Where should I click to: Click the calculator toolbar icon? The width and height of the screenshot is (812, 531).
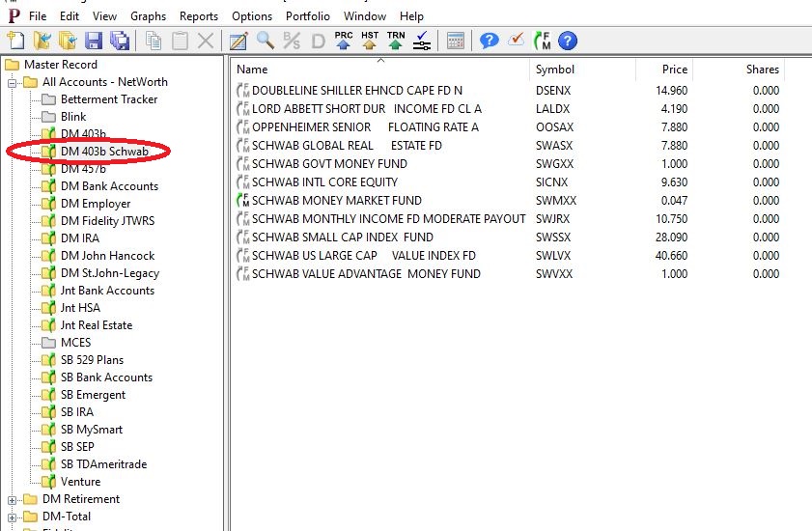click(x=455, y=41)
